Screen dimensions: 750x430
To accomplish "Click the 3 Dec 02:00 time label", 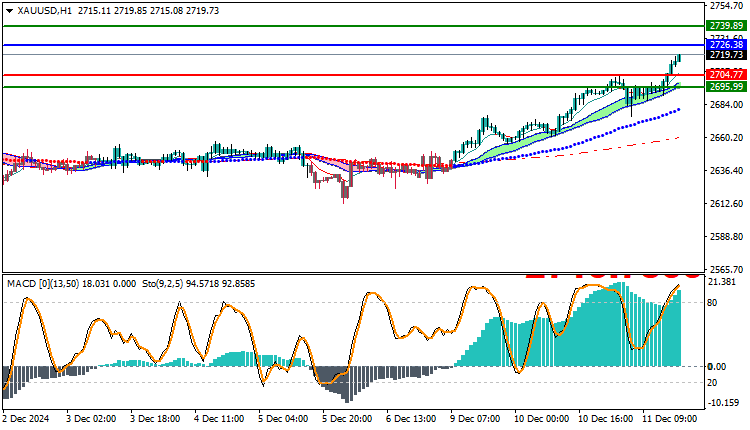I will pyautogui.click(x=91, y=419).
